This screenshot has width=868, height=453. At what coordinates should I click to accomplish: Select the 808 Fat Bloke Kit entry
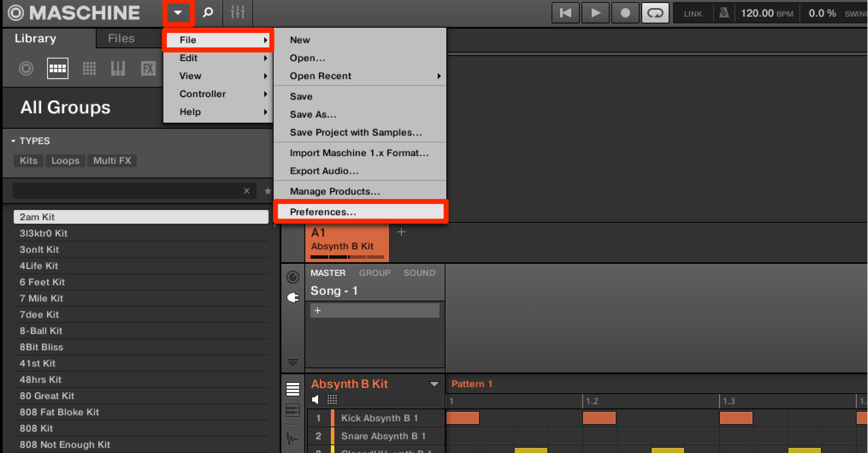[x=141, y=412]
